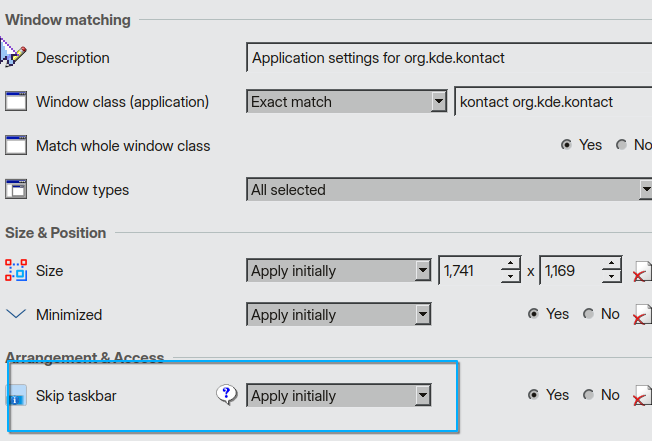Expand the Window types All selected combo
The height and width of the screenshot is (441, 652).
point(449,189)
